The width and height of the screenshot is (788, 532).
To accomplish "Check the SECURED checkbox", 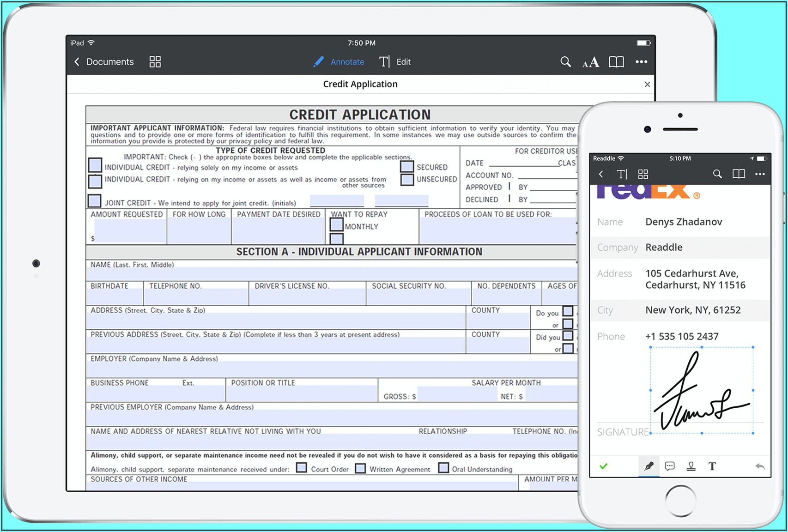I will coord(407,167).
